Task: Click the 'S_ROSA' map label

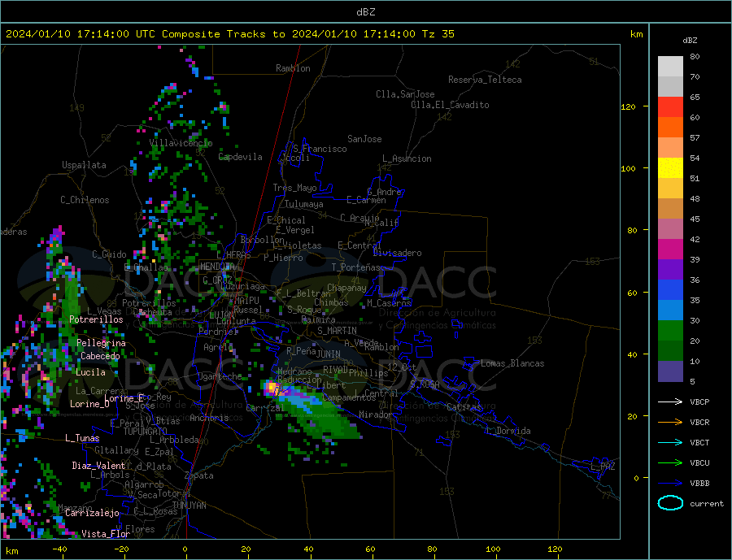Action: click(425, 384)
